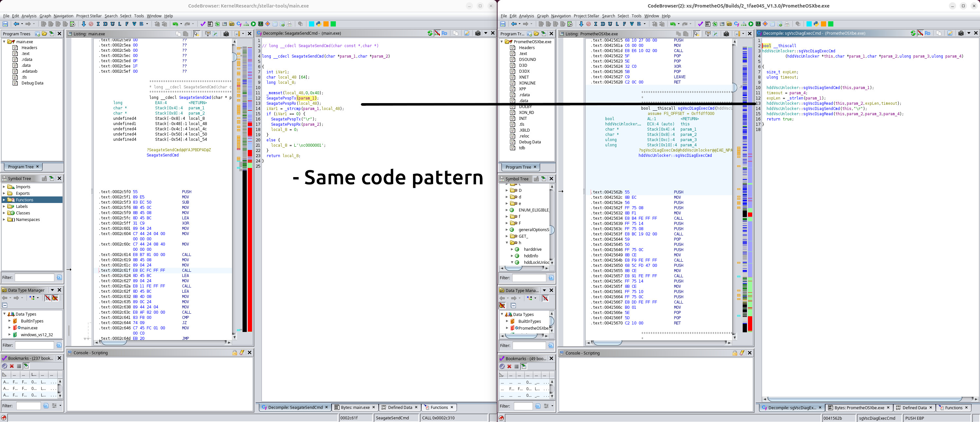
Task: Open Bookmarks via purple checkmark, left toolbar
Action: pos(203,24)
